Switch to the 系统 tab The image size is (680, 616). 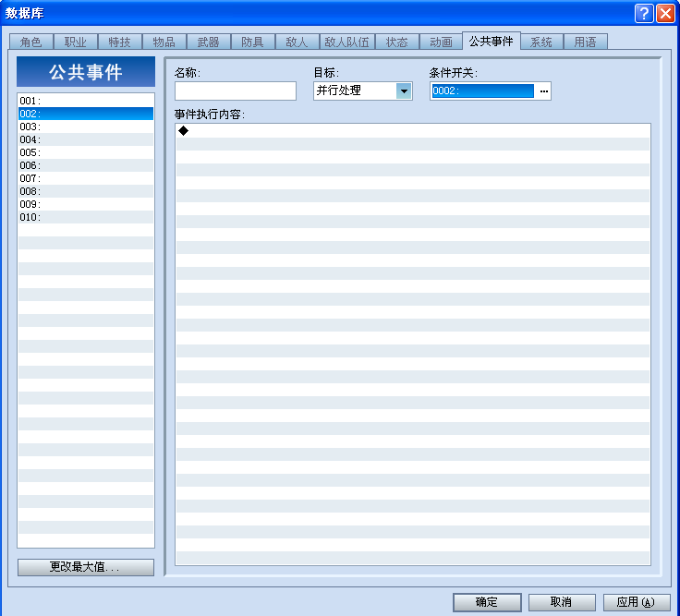click(541, 42)
